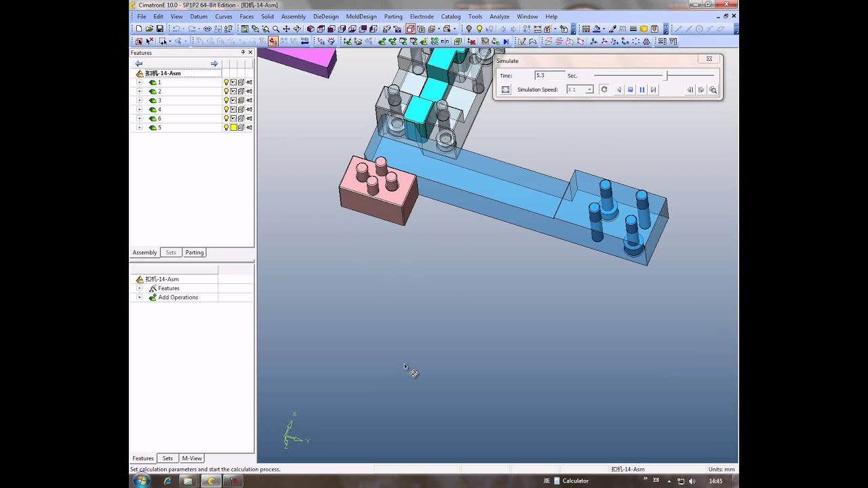Save the document with the floppy icon
Screen dimensions: 868x488
pos(160,28)
